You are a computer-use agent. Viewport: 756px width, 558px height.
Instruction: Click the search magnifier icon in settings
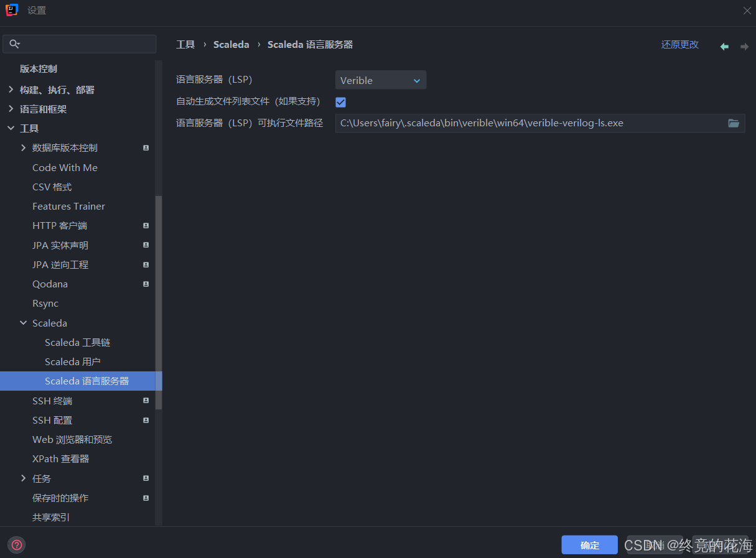click(x=15, y=44)
